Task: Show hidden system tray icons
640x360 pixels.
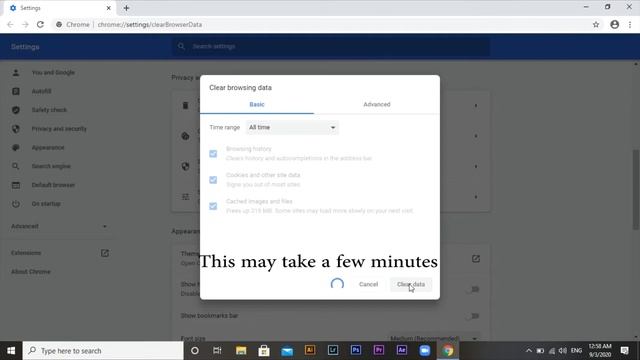Action: tap(529, 351)
